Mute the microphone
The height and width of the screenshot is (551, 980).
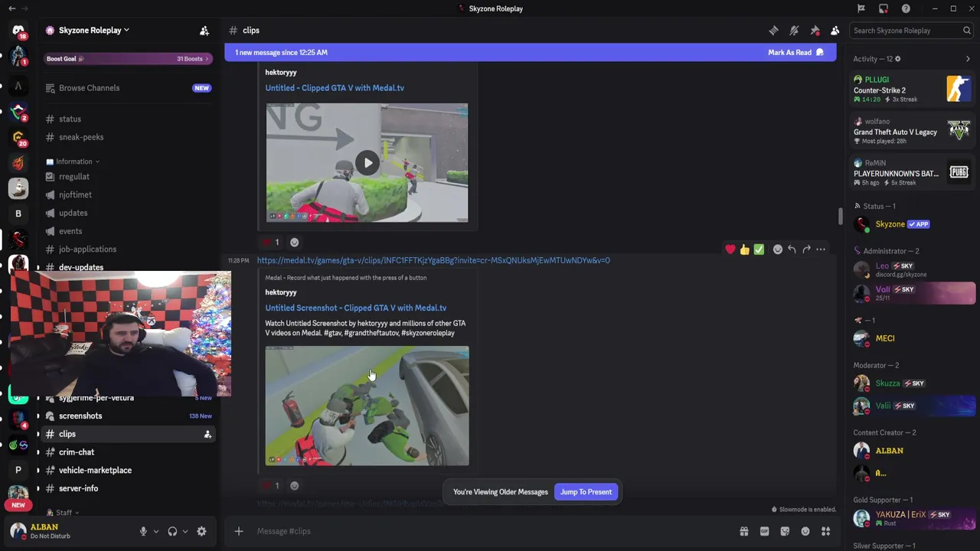coord(143,531)
